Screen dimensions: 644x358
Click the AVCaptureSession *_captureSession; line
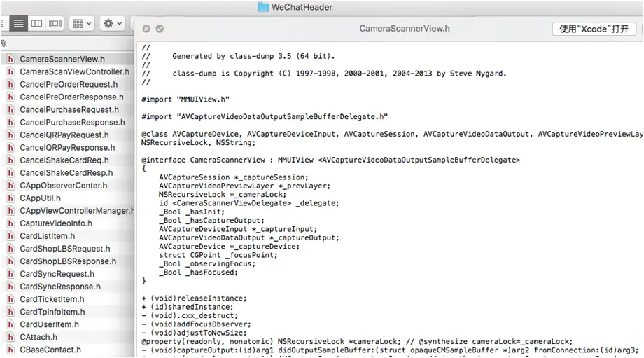click(234, 177)
